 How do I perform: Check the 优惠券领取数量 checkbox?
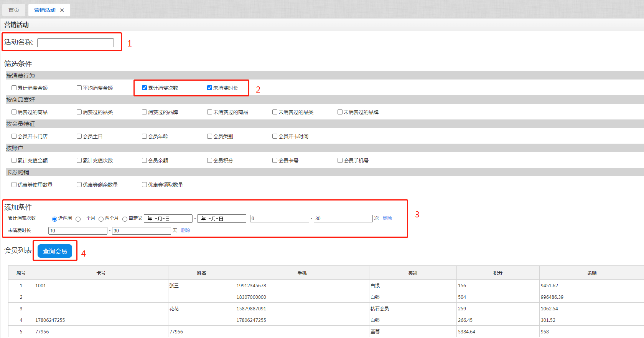(x=145, y=185)
